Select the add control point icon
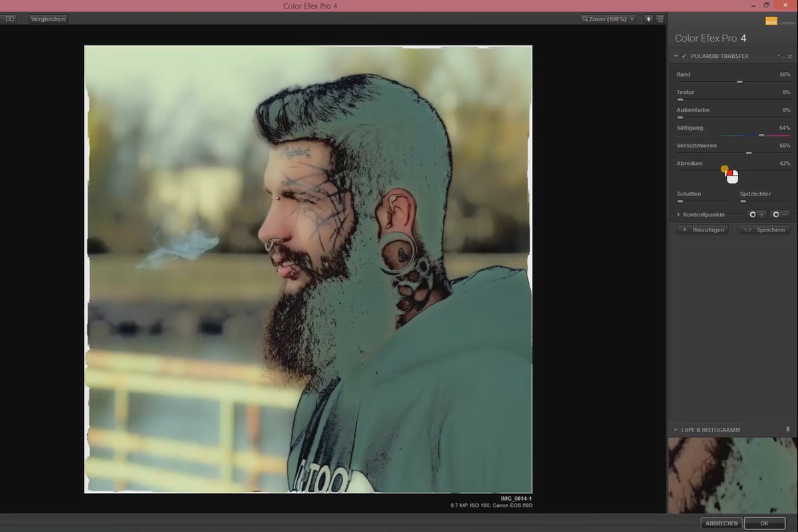 757,214
